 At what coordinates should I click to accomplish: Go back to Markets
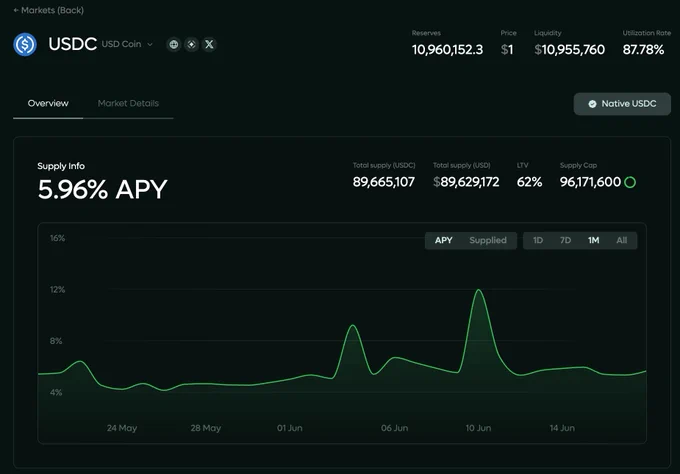(x=48, y=10)
